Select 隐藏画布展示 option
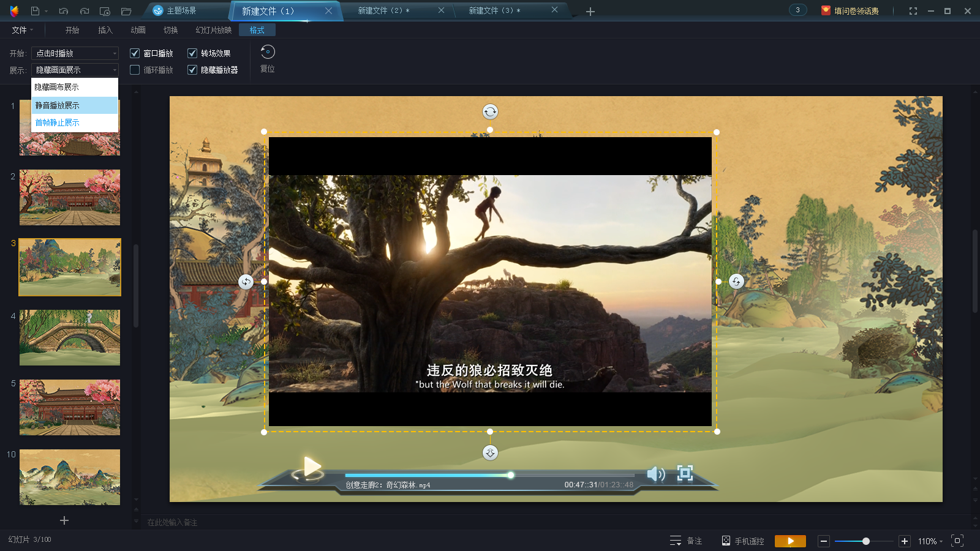Screen dimensions: 980x551 tap(75, 88)
